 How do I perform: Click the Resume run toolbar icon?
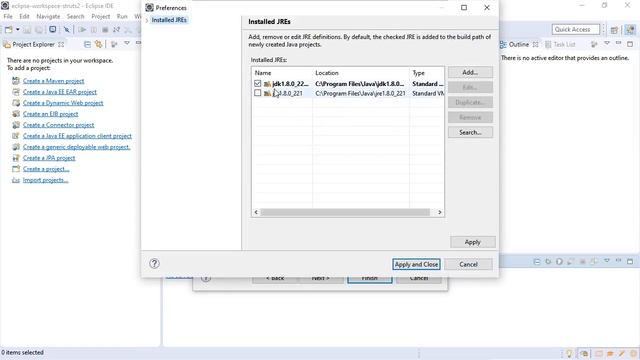[82, 30]
